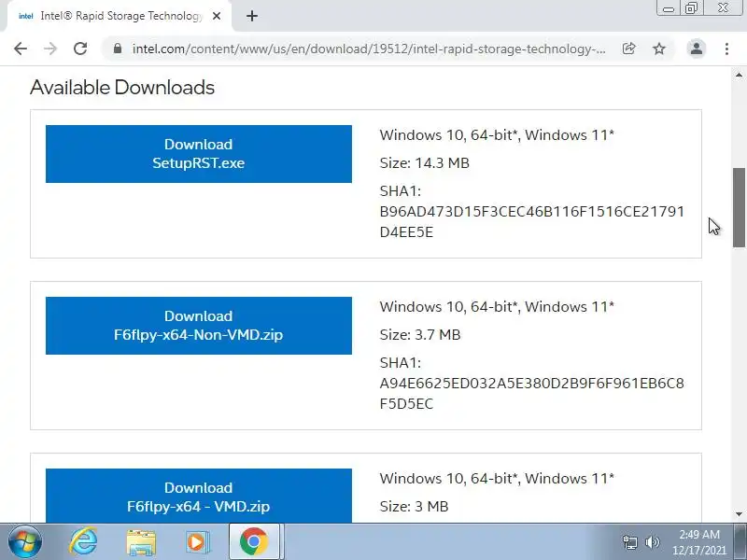
Task: Close the Intel Rapid Storage tab
Action: 217,16
